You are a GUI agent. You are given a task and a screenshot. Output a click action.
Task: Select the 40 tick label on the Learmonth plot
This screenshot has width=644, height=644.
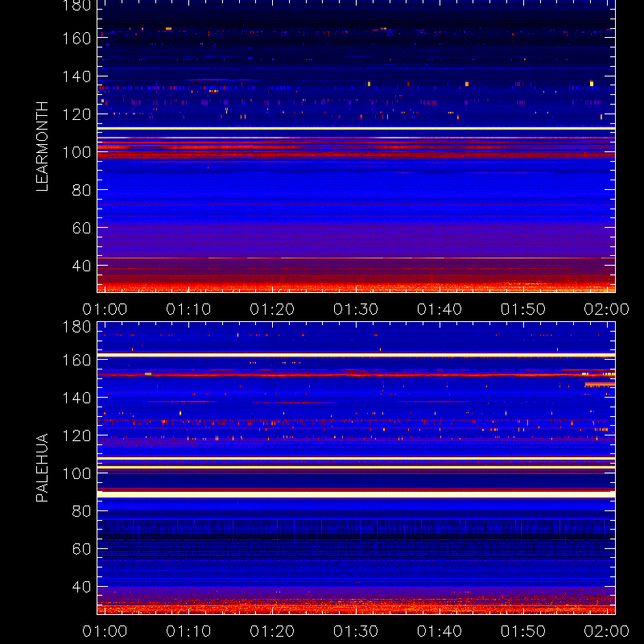click(x=81, y=266)
